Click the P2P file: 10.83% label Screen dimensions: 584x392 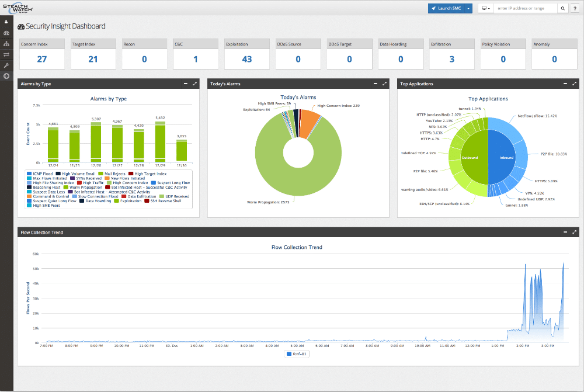(x=554, y=154)
